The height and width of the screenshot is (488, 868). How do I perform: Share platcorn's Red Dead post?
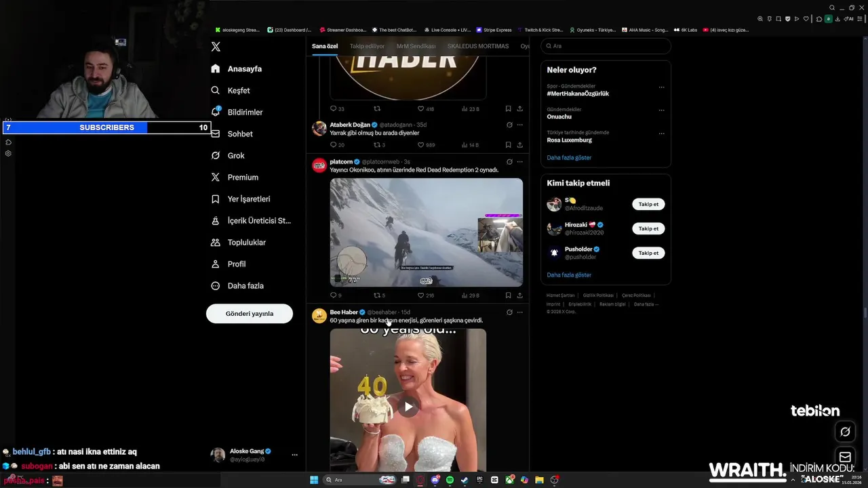tap(520, 296)
